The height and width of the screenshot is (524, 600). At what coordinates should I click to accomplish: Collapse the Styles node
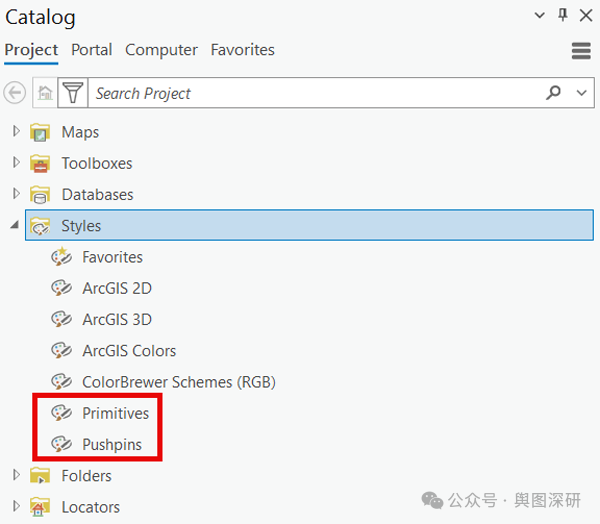15,225
